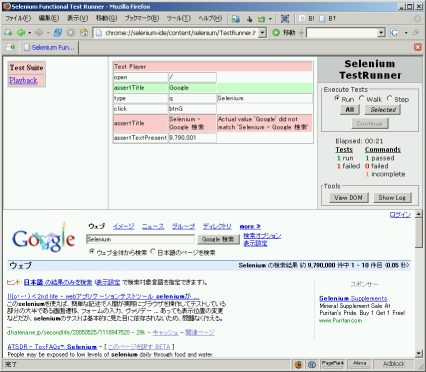Open the ニュース link on Google

pos(153,227)
